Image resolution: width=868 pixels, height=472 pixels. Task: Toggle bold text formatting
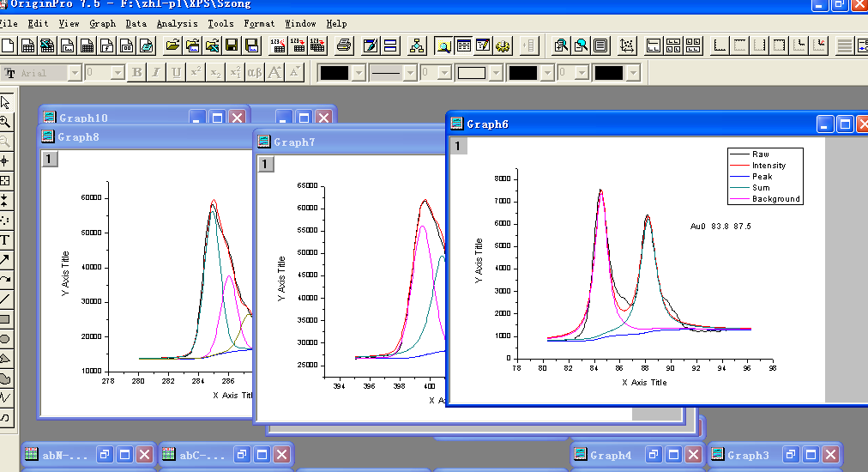coord(136,73)
